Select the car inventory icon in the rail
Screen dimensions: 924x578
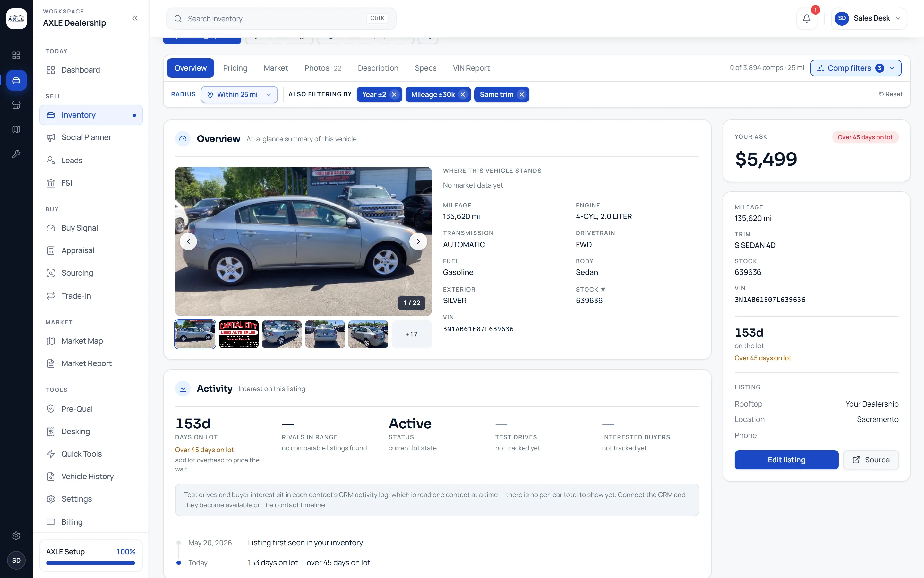16,80
